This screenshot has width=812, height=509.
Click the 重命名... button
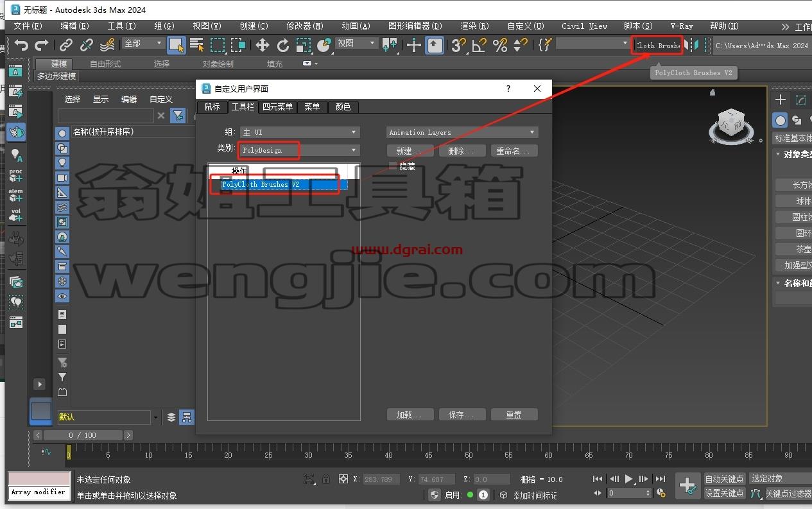514,151
